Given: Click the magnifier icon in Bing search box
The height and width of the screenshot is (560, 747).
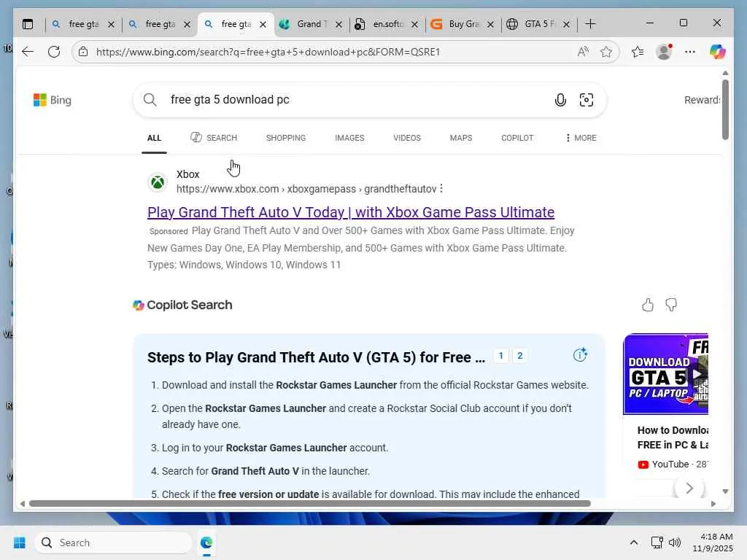Looking at the screenshot, I should pyautogui.click(x=150, y=99).
